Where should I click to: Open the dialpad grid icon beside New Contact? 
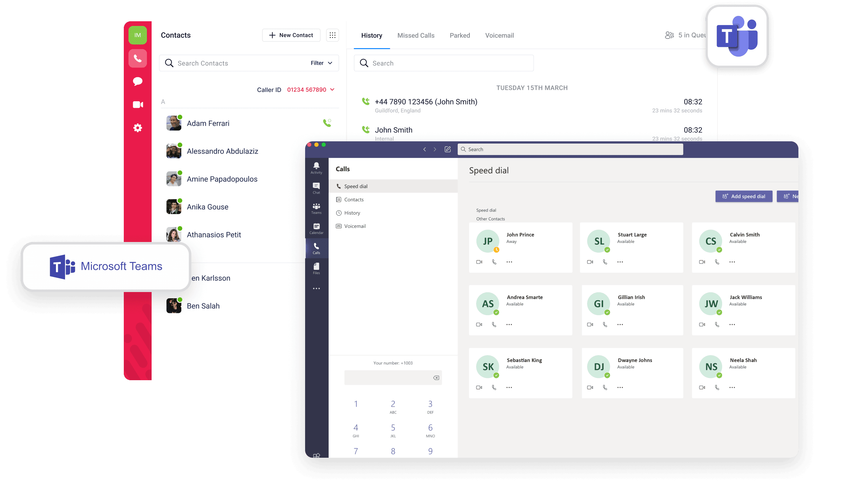[x=332, y=35]
